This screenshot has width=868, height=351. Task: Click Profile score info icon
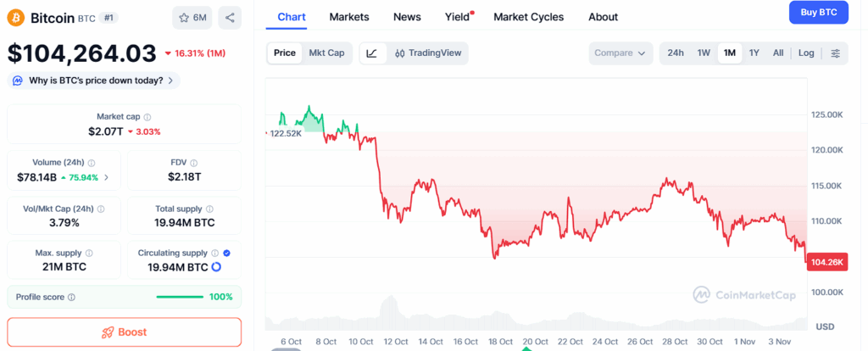click(x=71, y=298)
